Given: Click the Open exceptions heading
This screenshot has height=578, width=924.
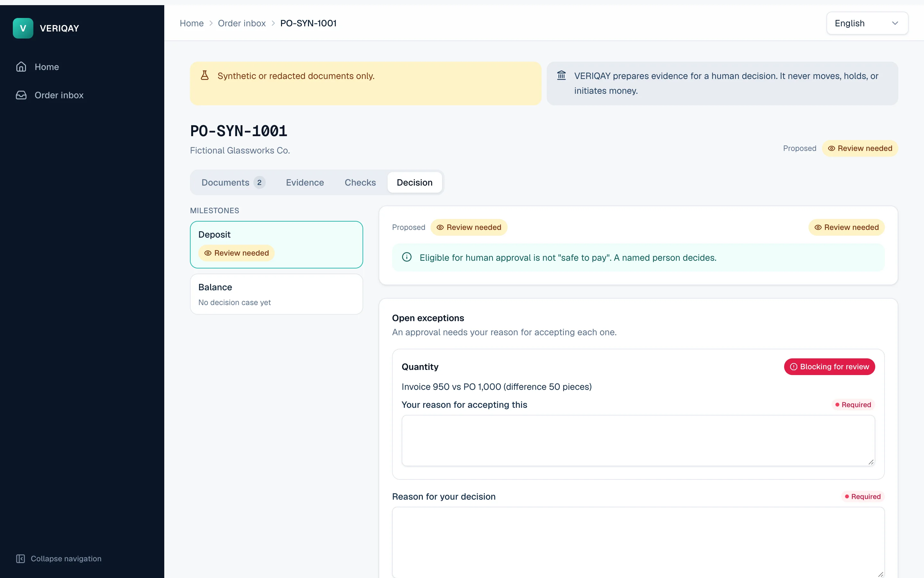Looking at the screenshot, I should 428,318.
